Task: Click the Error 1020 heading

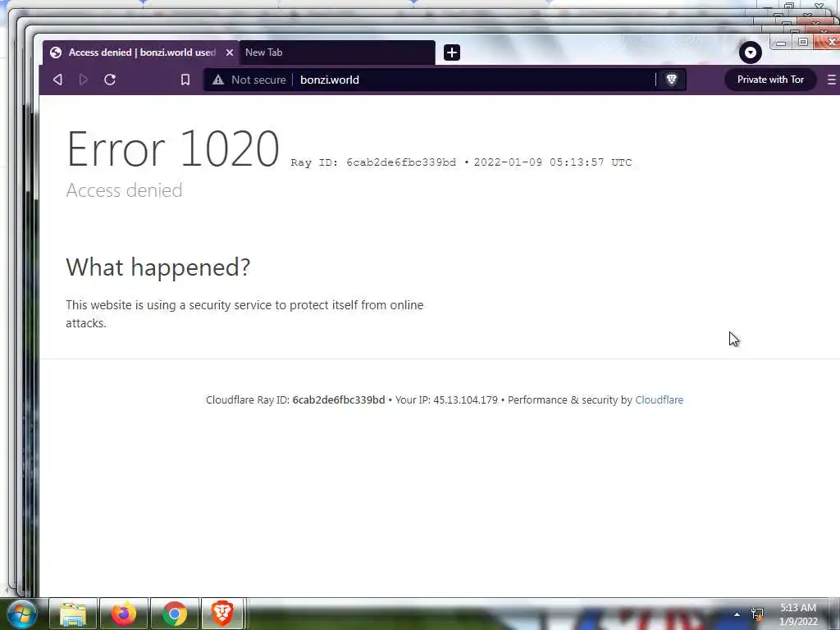Action: coord(172,149)
